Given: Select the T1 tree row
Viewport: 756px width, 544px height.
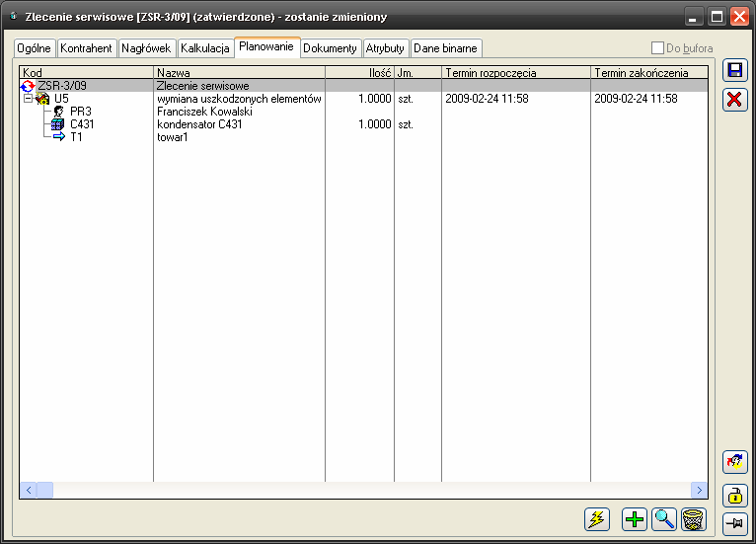Looking at the screenshot, I should pyautogui.click(x=363, y=137).
